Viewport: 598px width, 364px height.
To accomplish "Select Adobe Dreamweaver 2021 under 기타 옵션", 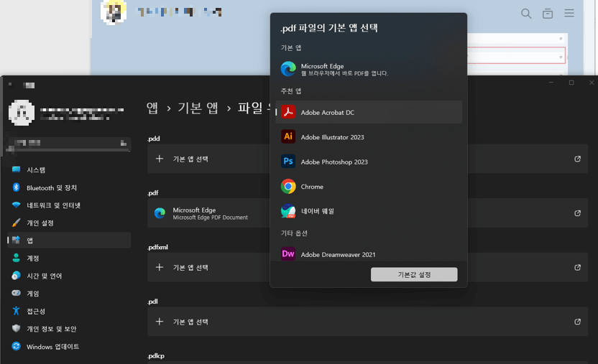I will pos(369,254).
